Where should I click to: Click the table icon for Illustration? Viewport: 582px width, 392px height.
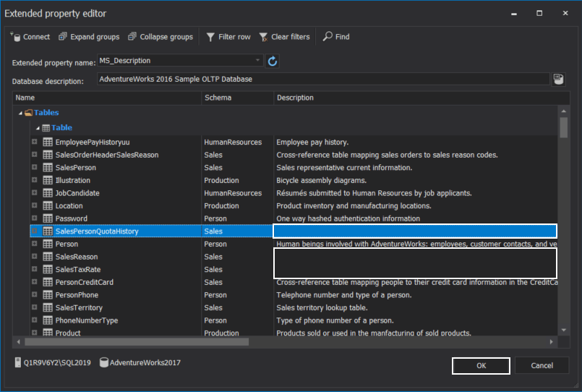[x=48, y=180]
